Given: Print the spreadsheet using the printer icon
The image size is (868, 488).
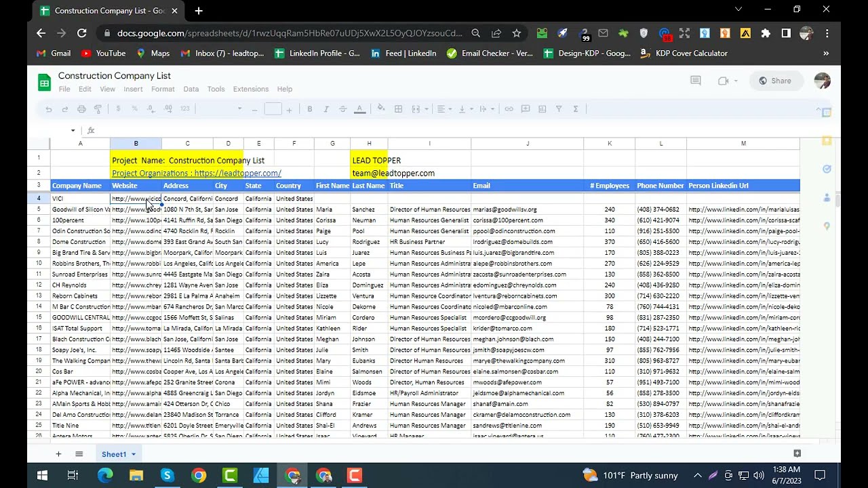Looking at the screenshot, I should tap(81, 109).
